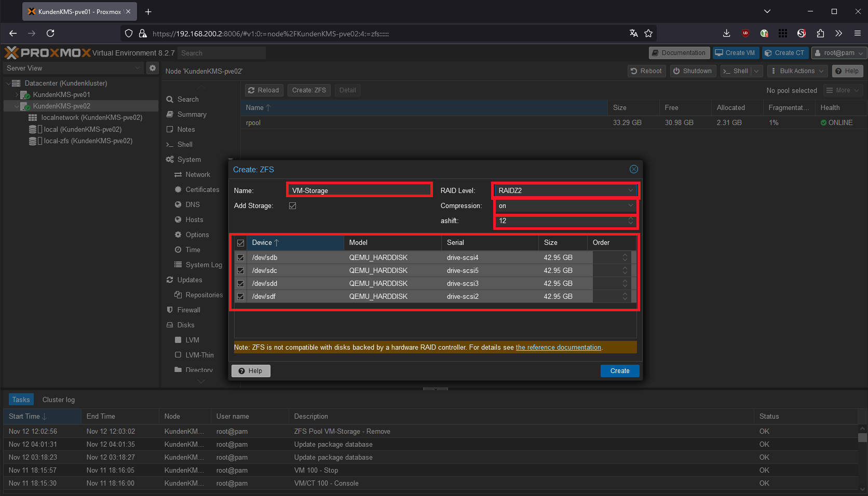Click the pool Name input field

pos(359,190)
